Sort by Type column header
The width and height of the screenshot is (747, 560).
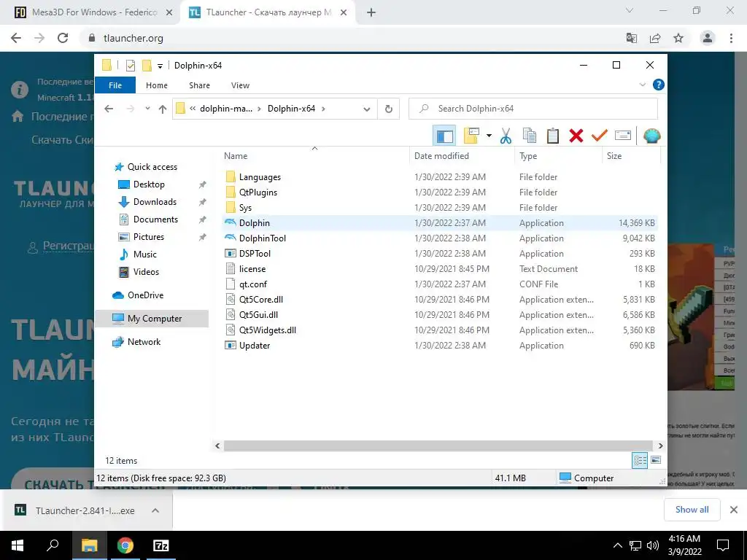click(x=559, y=156)
